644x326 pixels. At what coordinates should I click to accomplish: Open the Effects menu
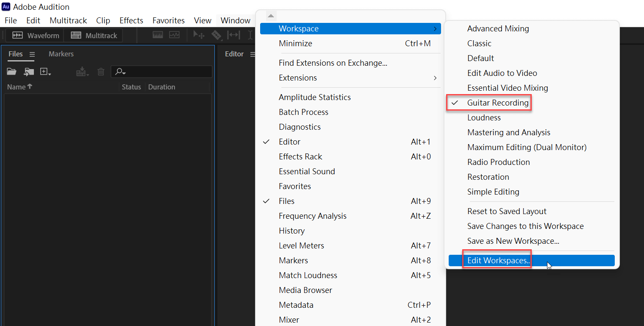click(131, 20)
